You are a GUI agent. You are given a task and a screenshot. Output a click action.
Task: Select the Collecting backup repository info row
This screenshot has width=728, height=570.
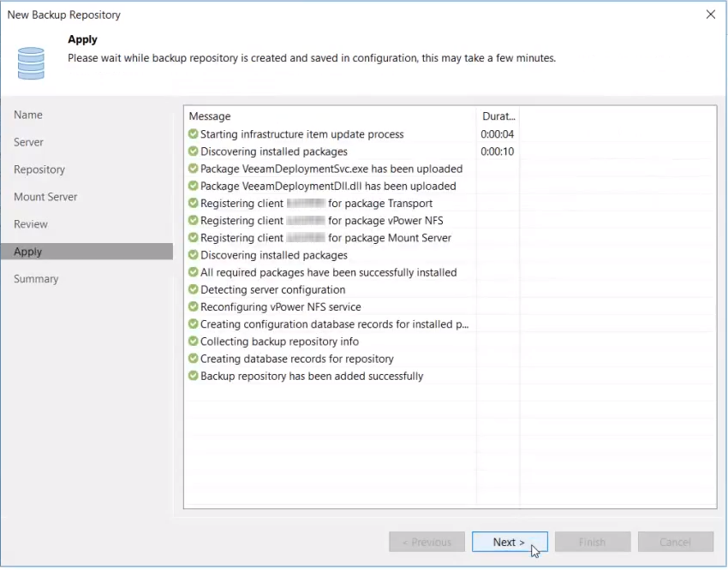click(280, 341)
